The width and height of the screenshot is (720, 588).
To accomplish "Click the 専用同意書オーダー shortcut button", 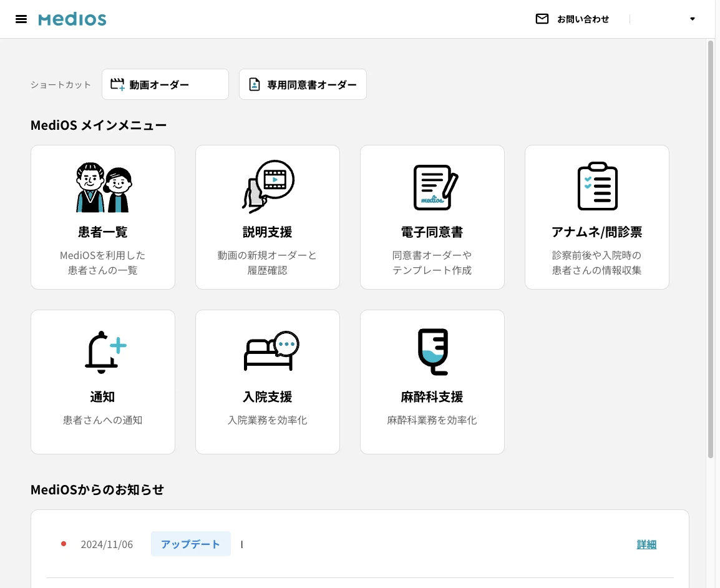I will tap(303, 84).
